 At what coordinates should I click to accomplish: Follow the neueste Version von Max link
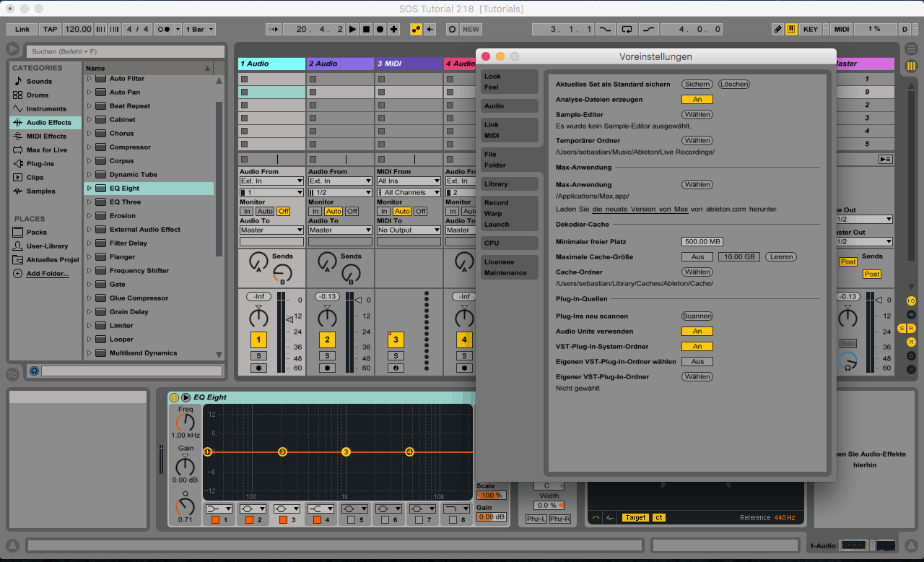640,209
